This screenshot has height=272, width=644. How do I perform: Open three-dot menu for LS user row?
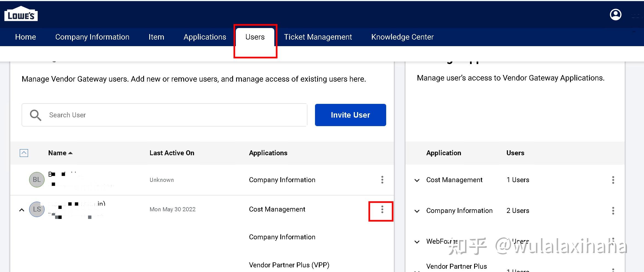tap(382, 210)
